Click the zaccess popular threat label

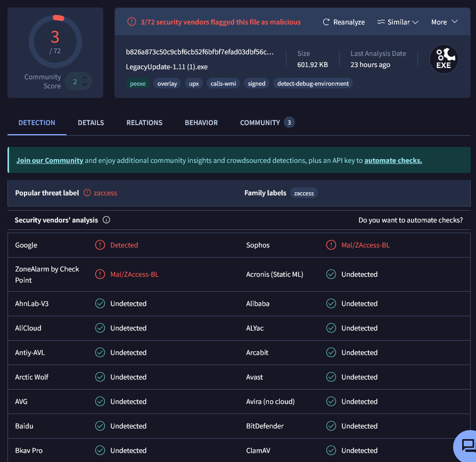[x=105, y=193]
